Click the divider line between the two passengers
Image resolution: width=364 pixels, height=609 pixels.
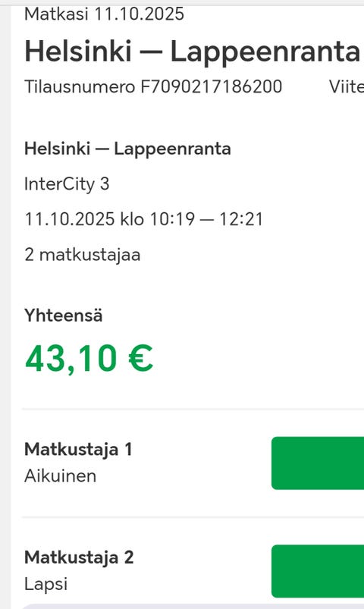pyautogui.click(x=193, y=517)
